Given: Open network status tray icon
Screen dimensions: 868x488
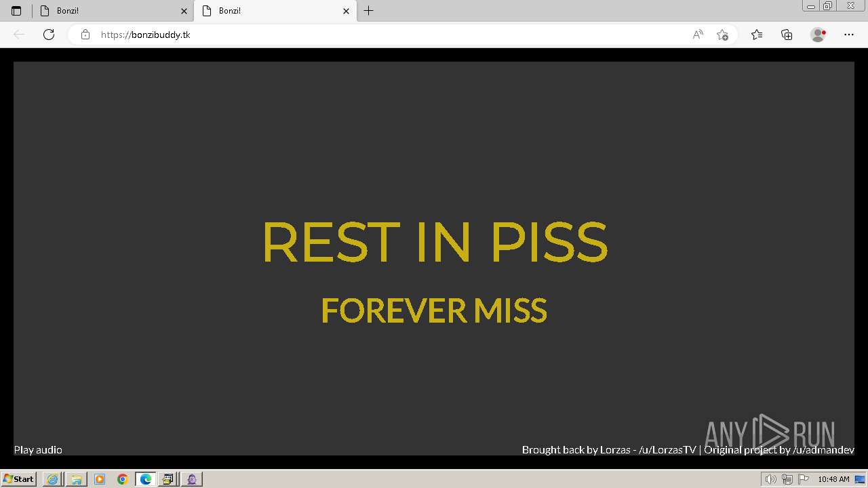Looking at the screenshot, I should (x=787, y=479).
